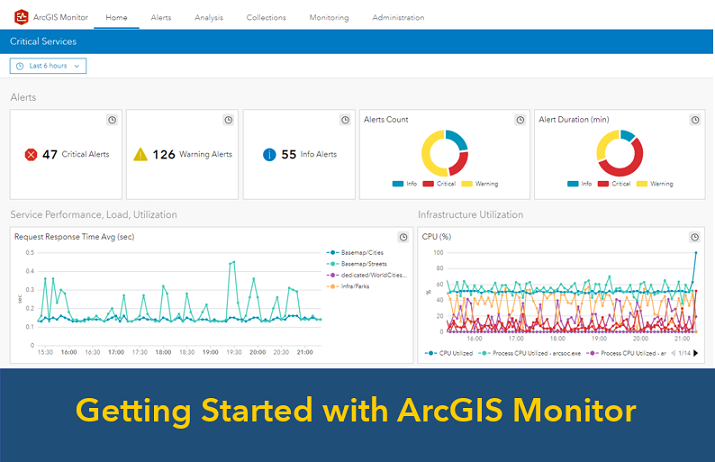Go to previous CPU legend page arrow

click(673, 353)
